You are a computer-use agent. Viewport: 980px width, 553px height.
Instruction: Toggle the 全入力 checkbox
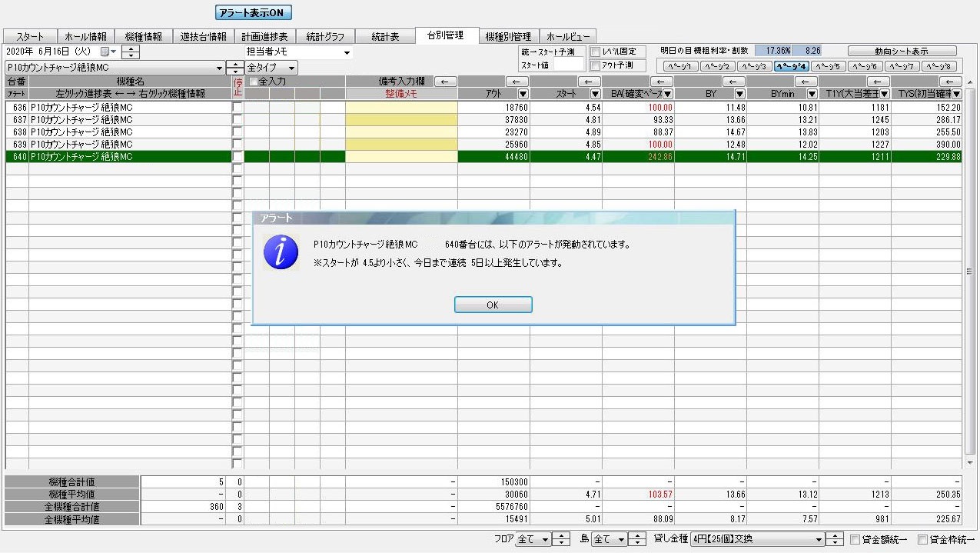click(253, 82)
